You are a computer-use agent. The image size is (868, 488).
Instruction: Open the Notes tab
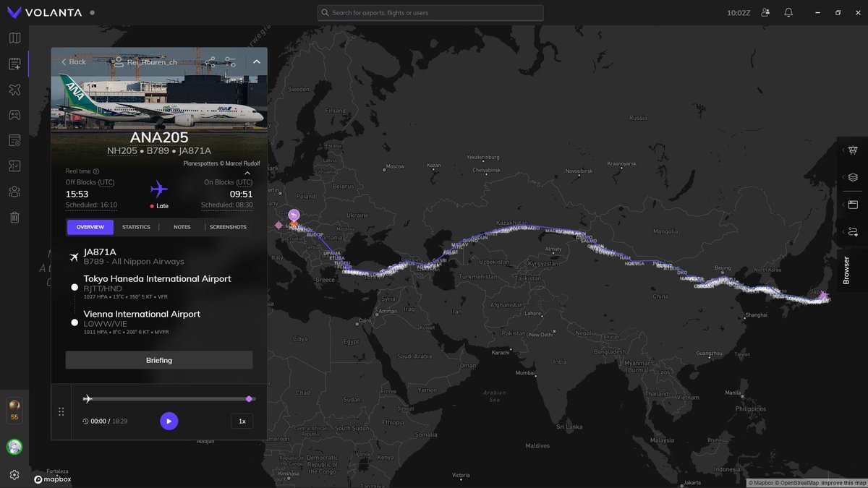click(x=182, y=227)
